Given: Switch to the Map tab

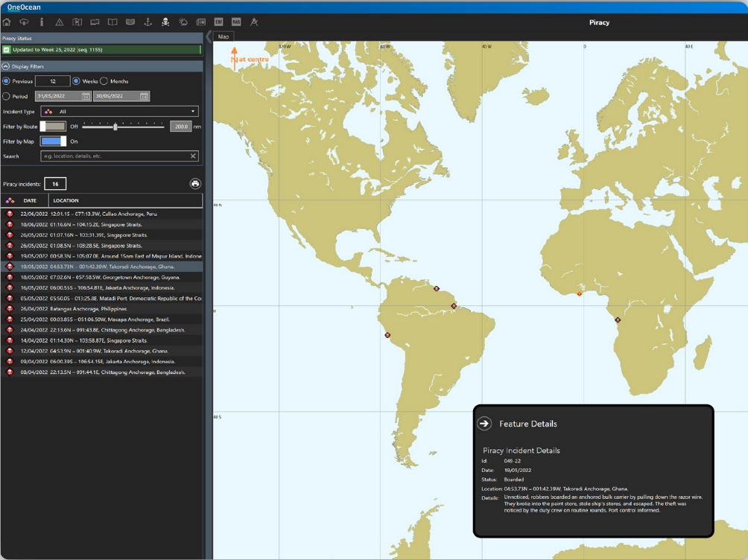Looking at the screenshot, I should [x=224, y=36].
